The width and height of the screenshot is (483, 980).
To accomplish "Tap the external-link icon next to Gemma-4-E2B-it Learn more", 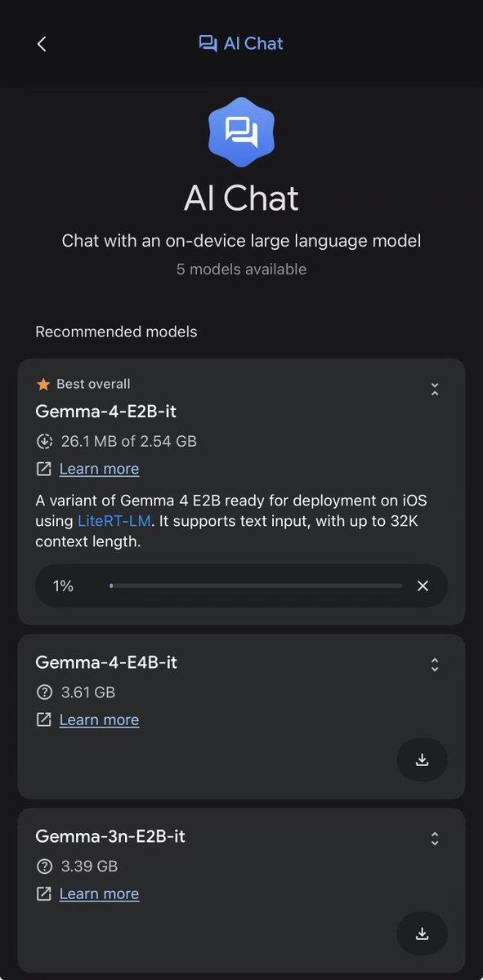I will click(x=43, y=469).
